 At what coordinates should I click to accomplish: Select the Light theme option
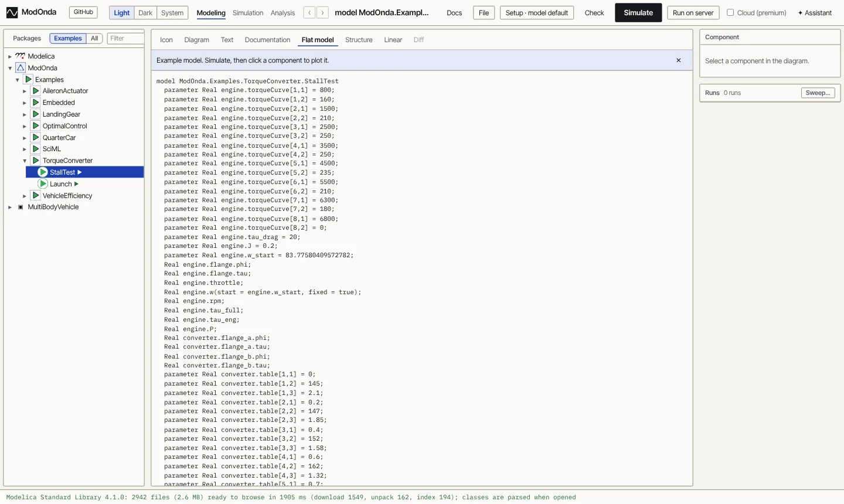[122, 13]
